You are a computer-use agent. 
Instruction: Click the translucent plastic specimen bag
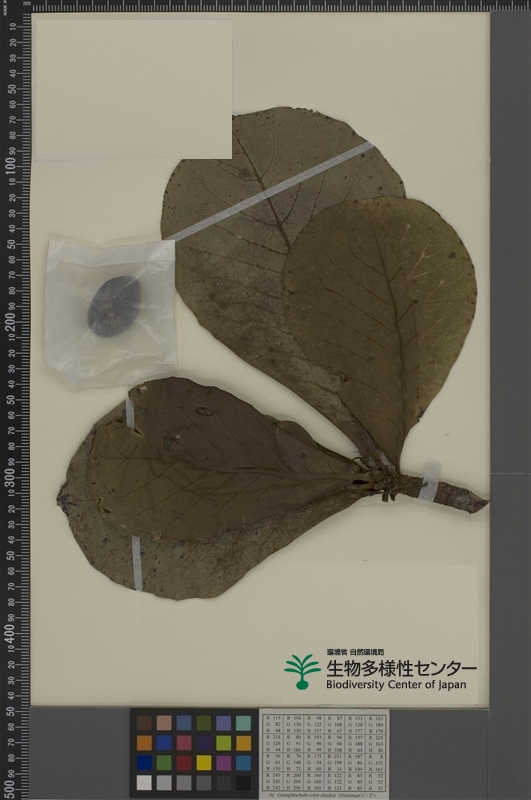(x=110, y=311)
